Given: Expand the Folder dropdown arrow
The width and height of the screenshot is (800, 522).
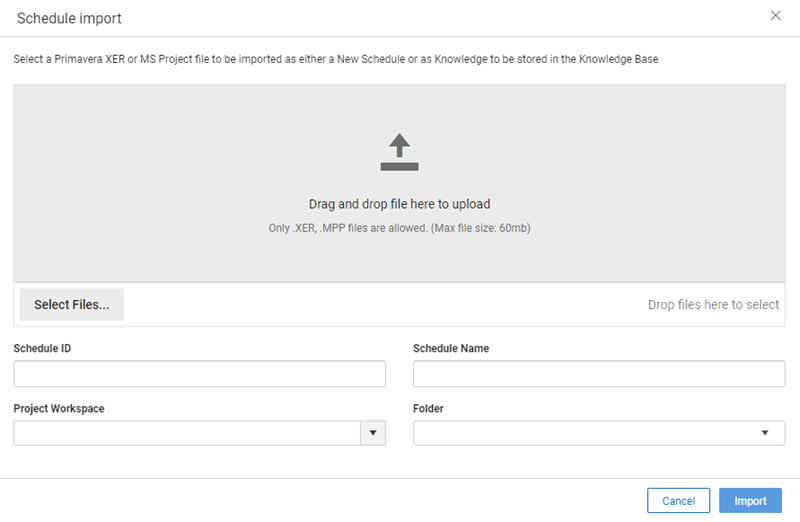Looking at the screenshot, I should [765, 433].
